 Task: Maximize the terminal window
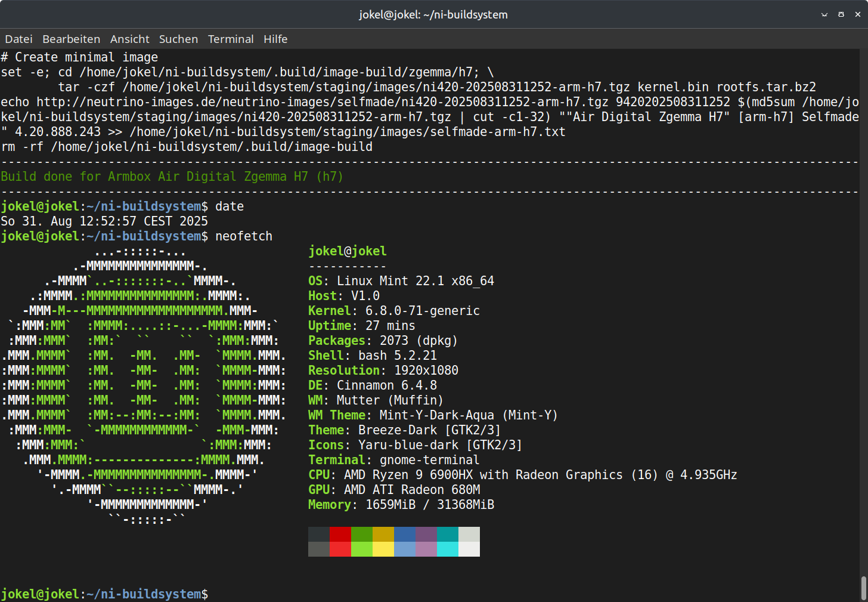(x=841, y=14)
